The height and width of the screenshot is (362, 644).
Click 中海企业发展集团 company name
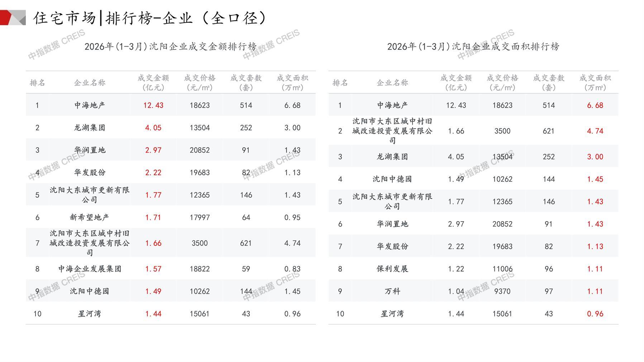pyautogui.click(x=90, y=269)
